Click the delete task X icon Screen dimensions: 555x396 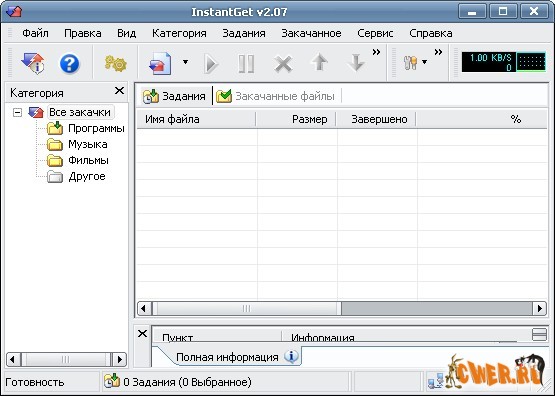pos(283,64)
